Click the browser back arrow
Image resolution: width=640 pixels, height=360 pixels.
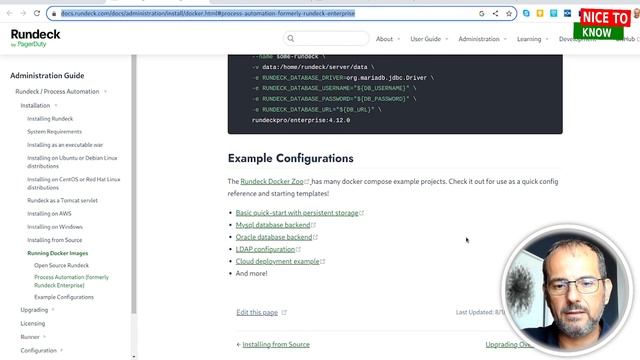coord(10,13)
